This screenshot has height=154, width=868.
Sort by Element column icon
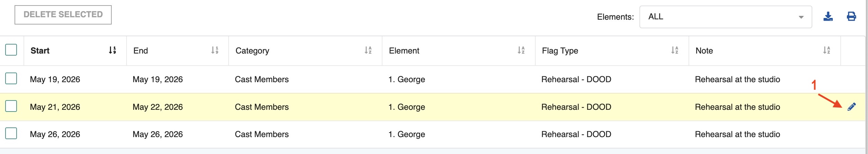(x=521, y=50)
